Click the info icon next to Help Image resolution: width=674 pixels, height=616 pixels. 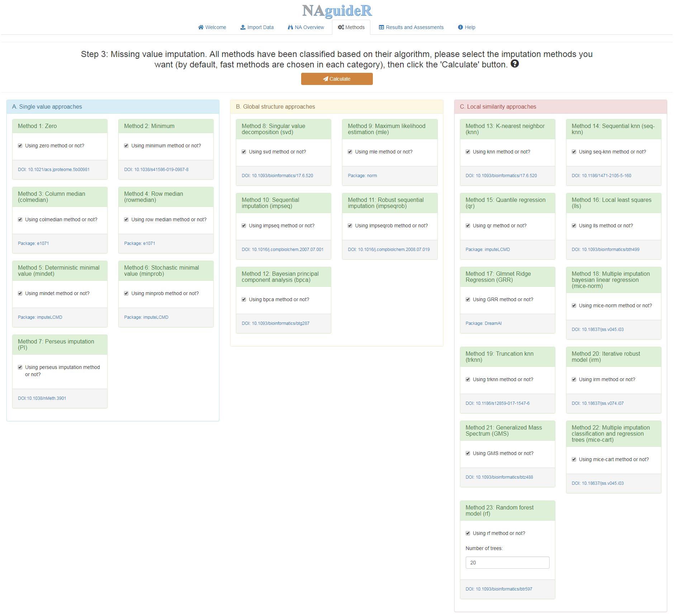pos(460,27)
